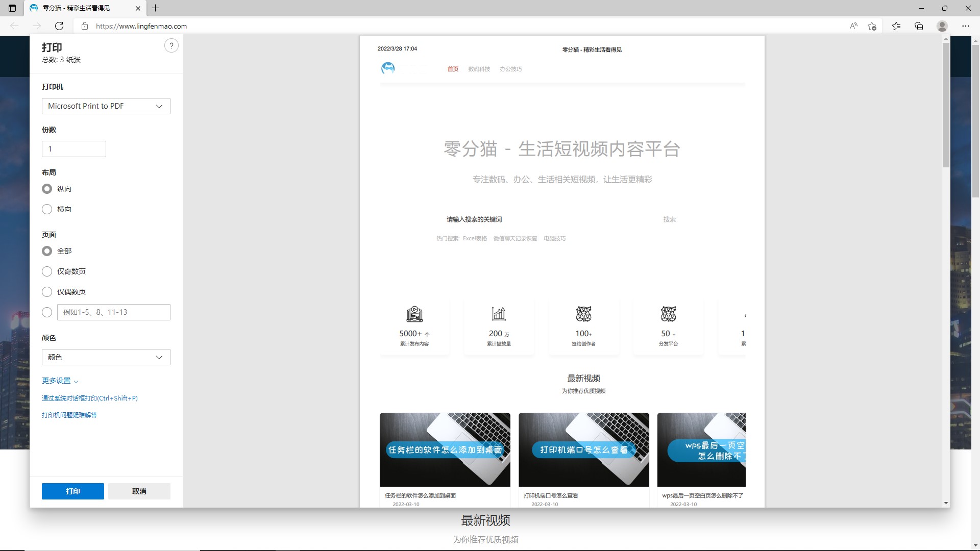
Task: Open the Collections icon
Action: click(x=919, y=26)
